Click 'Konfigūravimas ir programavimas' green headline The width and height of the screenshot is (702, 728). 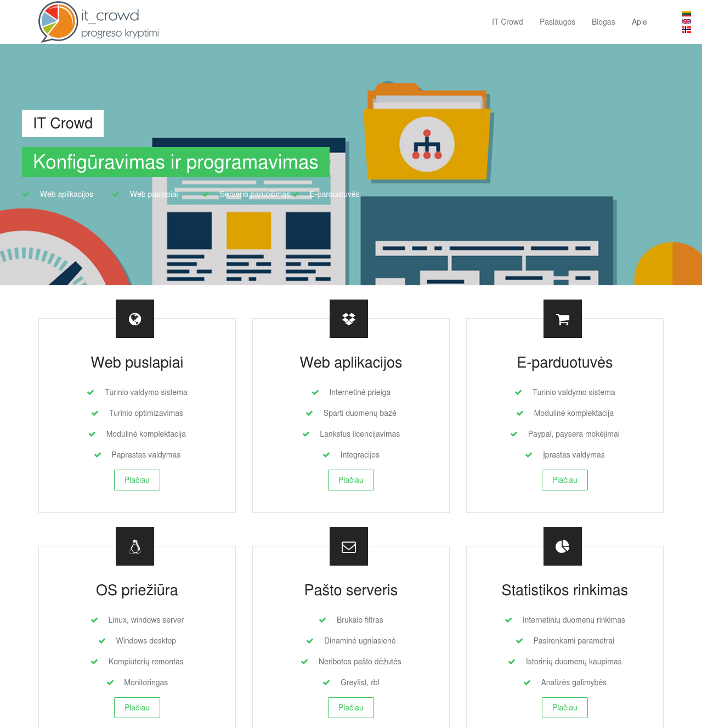(x=175, y=162)
